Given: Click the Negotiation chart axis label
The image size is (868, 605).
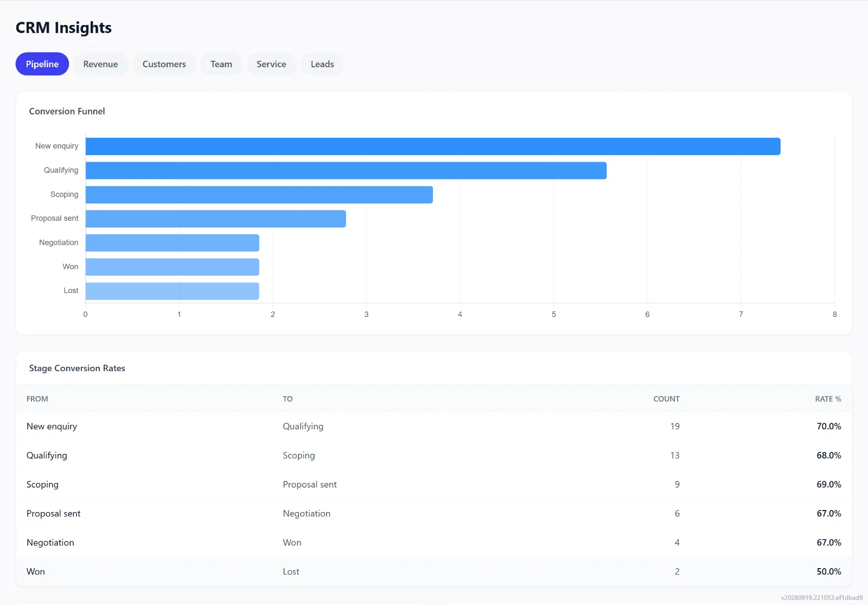Looking at the screenshot, I should [59, 243].
